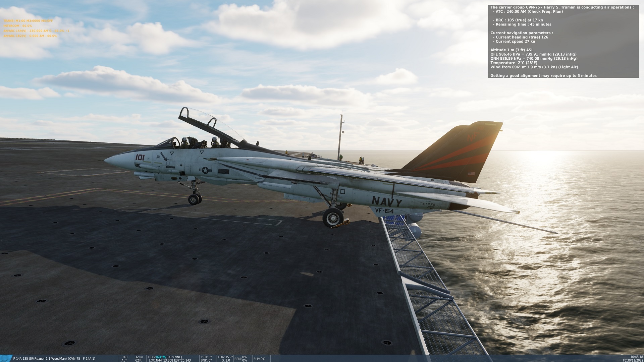Image resolution: width=644 pixels, height=362 pixels.
Task: Click the 'HDG:024°M/031°(NNE)' heading readout
Action: [165, 357]
